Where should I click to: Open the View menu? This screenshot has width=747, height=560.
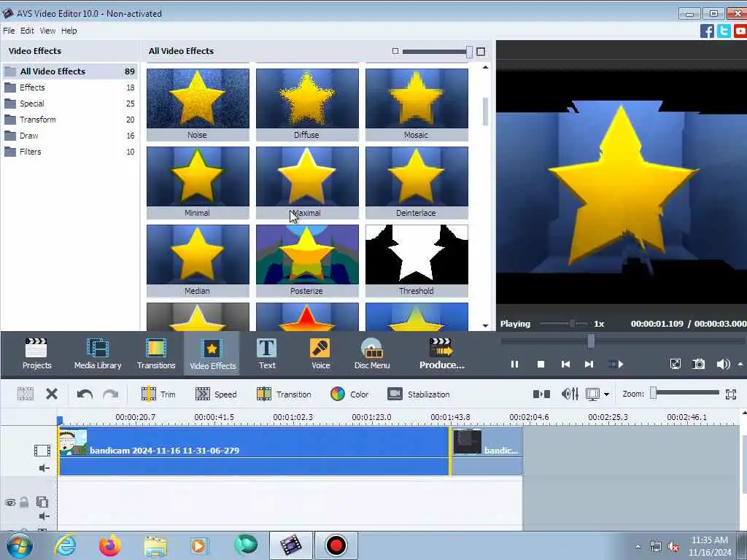[47, 31]
